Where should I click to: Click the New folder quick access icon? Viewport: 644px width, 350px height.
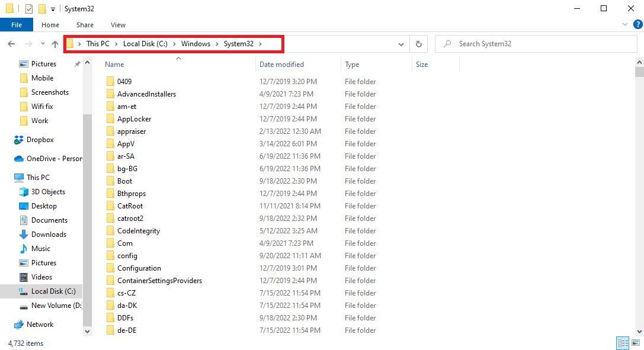point(42,9)
